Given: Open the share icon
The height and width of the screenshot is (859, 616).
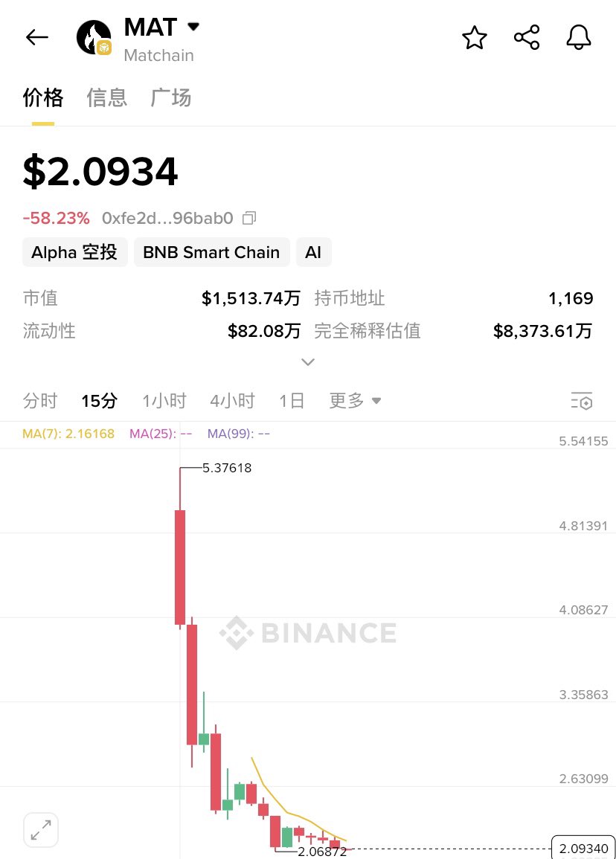Looking at the screenshot, I should [527, 37].
